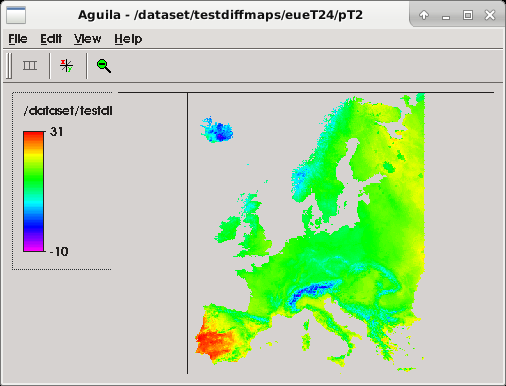Click the blue Iceland region on map

coord(217,130)
